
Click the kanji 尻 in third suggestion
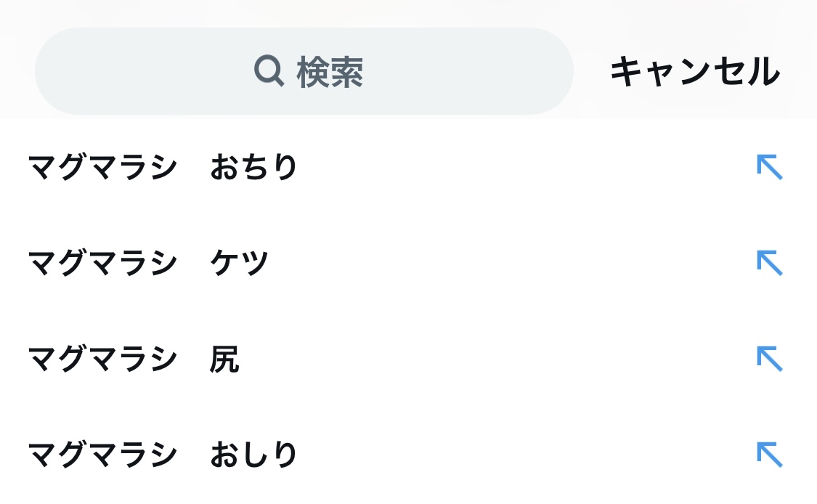(x=224, y=359)
